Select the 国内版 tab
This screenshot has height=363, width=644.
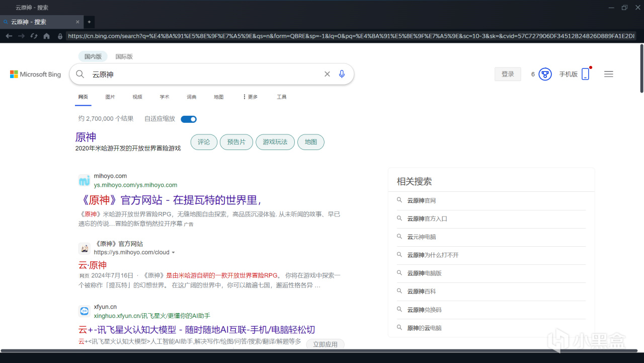pyautogui.click(x=93, y=56)
